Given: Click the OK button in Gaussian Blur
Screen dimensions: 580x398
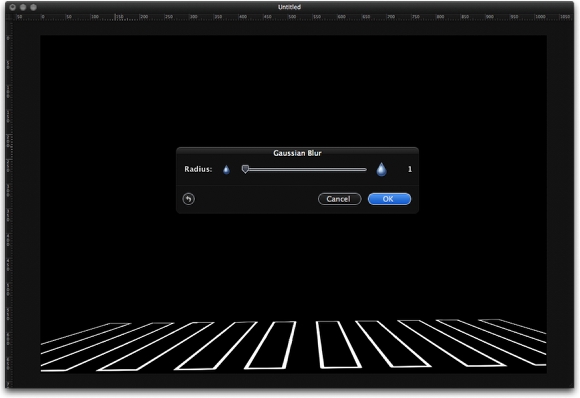Looking at the screenshot, I should point(389,199).
